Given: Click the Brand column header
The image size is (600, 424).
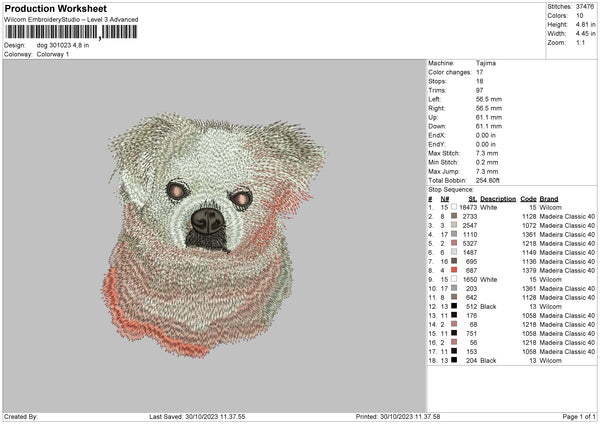Looking at the screenshot, I should [549, 199].
